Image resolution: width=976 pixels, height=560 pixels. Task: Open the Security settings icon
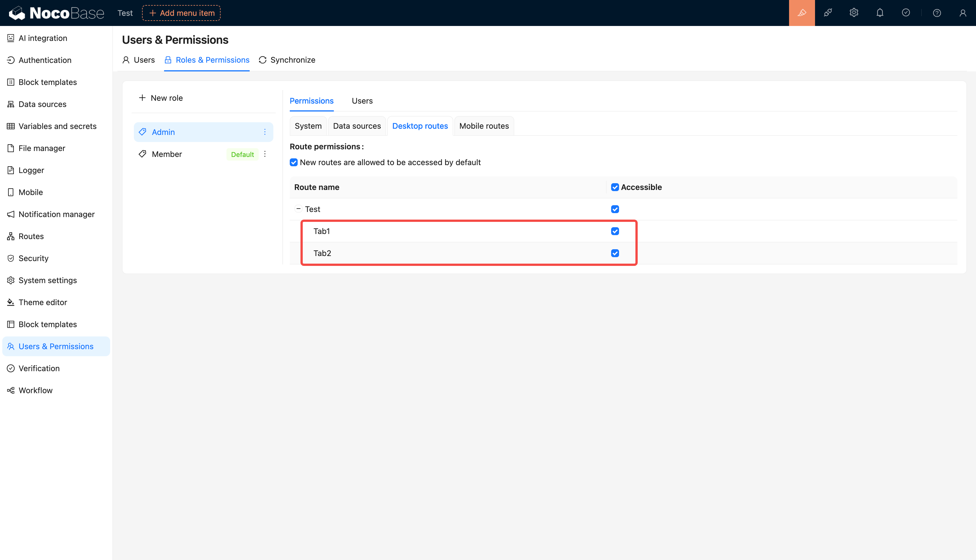(x=10, y=258)
